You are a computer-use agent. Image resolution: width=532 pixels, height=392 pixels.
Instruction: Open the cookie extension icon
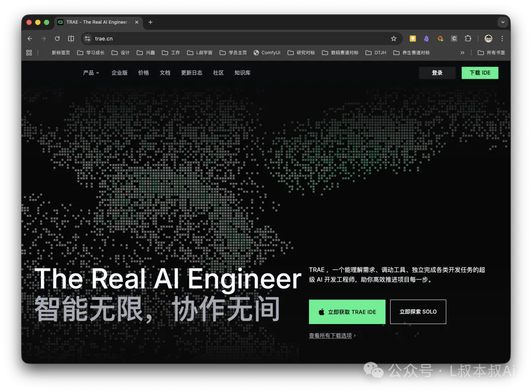pyautogui.click(x=440, y=38)
